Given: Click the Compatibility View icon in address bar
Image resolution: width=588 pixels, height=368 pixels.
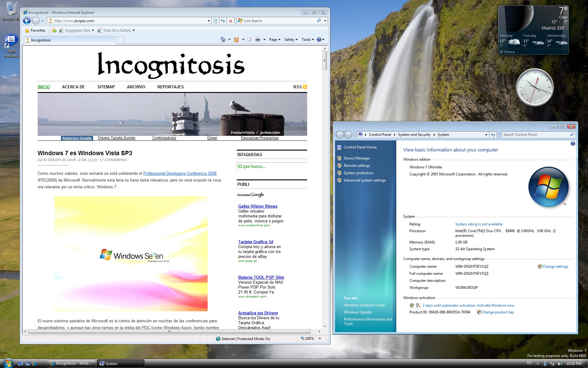Looking at the screenshot, I should coord(215,21).
